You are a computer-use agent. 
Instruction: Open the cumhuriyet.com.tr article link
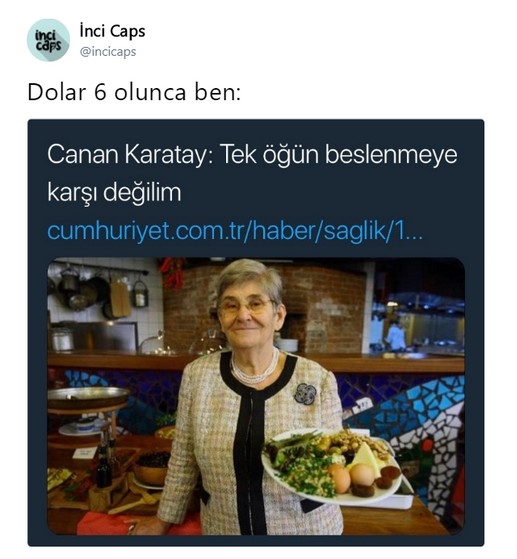[x=235, y=231]
